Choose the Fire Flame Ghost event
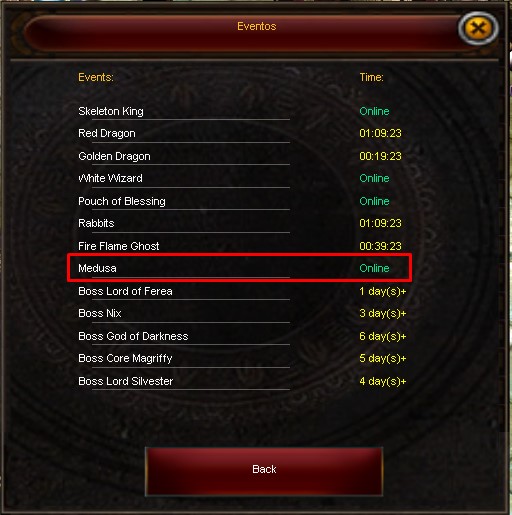This screenshot has width=512, height=515. click(118, 246)
